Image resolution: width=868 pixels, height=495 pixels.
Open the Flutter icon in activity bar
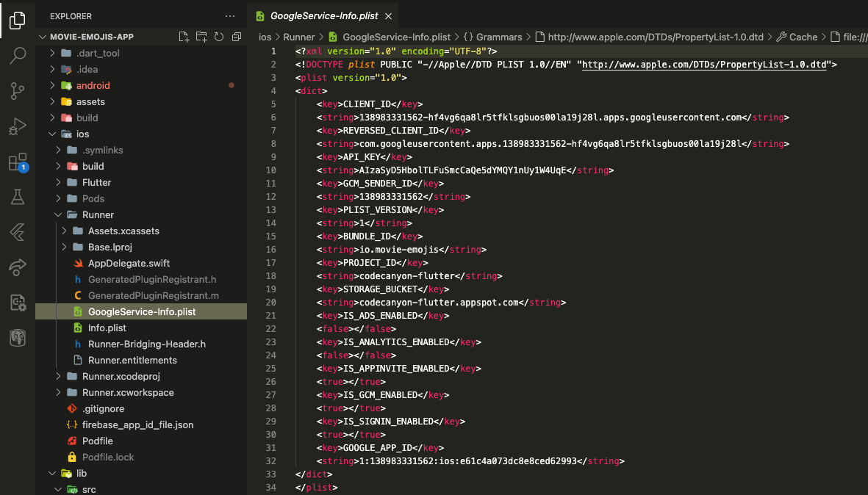click(x=17, y=232)
